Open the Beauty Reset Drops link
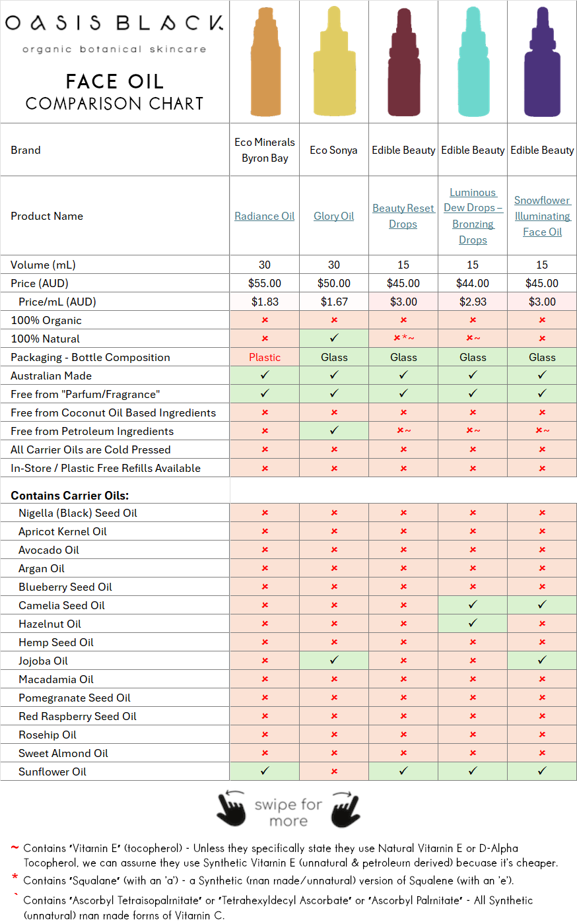Screen dimensions: 577x924 (403, 216)
